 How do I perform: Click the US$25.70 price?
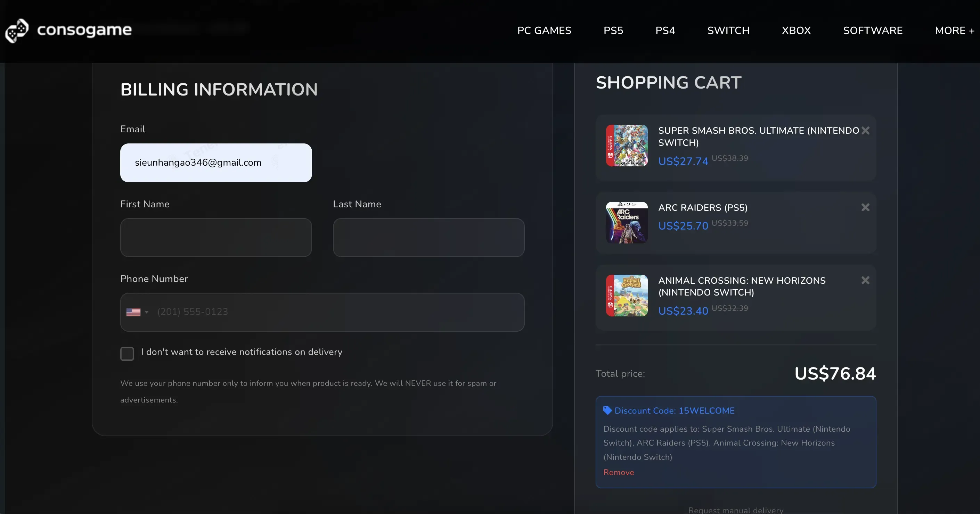683,226
